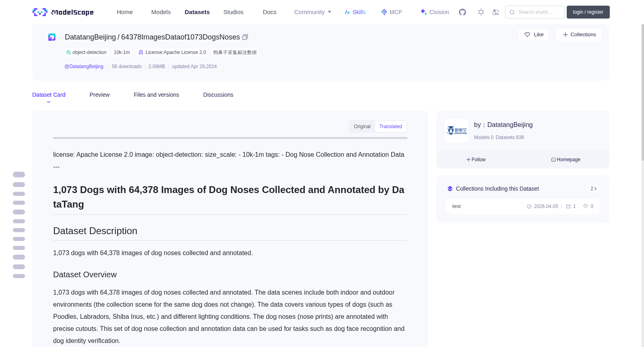Viewport: 644px width, 347px height.
Task: Open the "test" collection entry
Action: [522, 206]
